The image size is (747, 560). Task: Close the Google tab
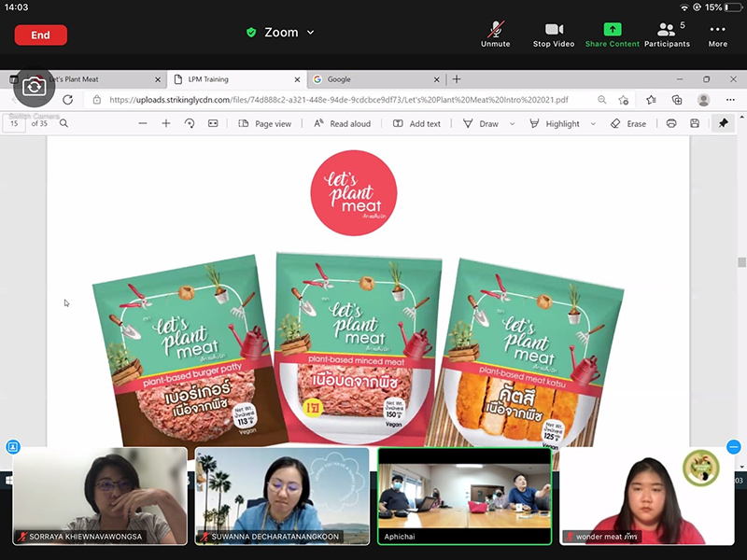click(436, 79)
